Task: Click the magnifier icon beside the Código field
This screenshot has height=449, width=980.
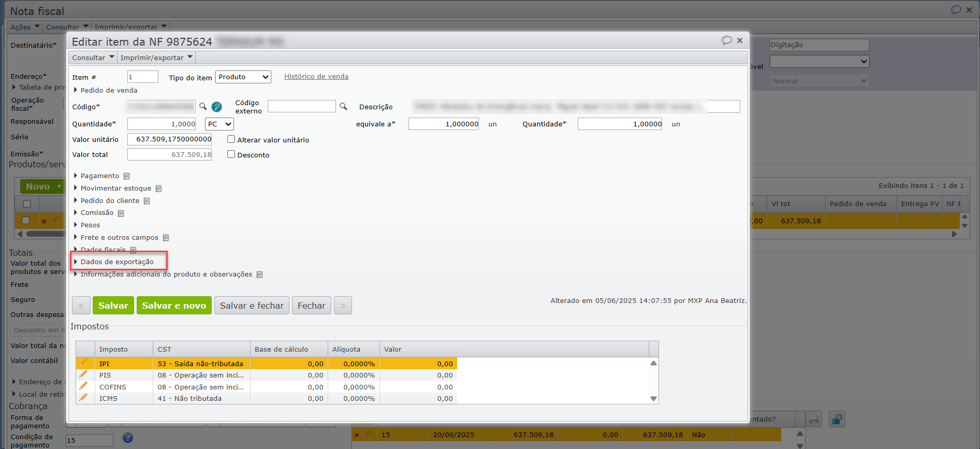Action: (x=203, y=106)
